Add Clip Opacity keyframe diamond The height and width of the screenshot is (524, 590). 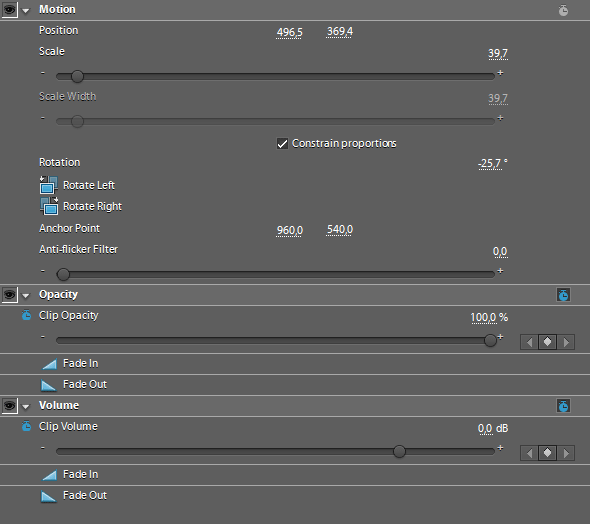click(x=547, y=342)
